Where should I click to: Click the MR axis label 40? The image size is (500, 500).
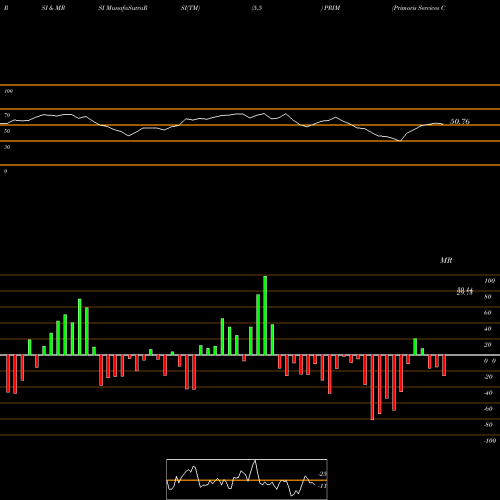[488, 329]
